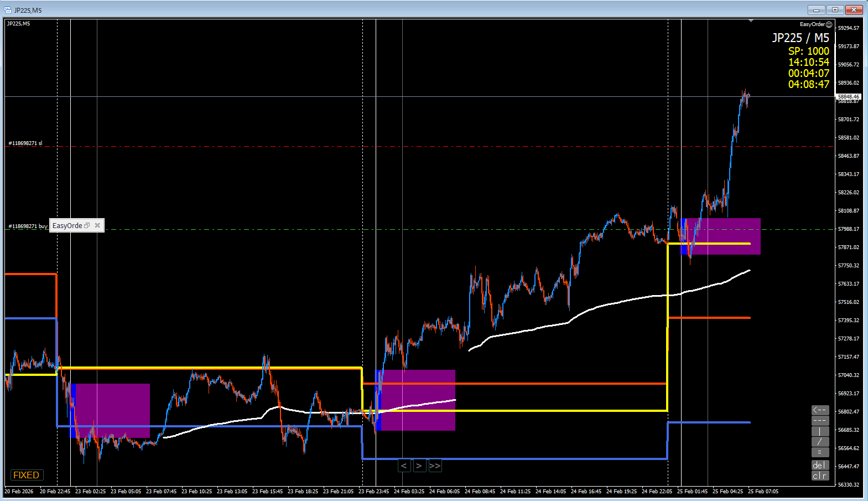This screenshot has height=501, width=868.
Task: Click the EasyOrder smiley indicator label
Action: click(x=815, y=24)
